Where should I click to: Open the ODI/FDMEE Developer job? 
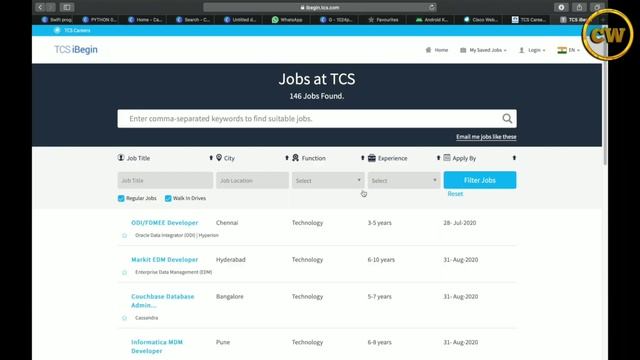164,223
